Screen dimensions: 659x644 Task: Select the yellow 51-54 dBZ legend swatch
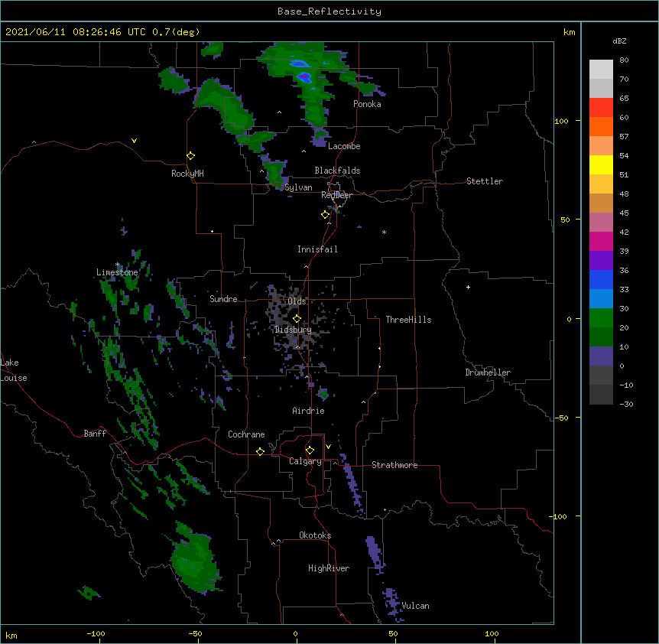point(601,164)
